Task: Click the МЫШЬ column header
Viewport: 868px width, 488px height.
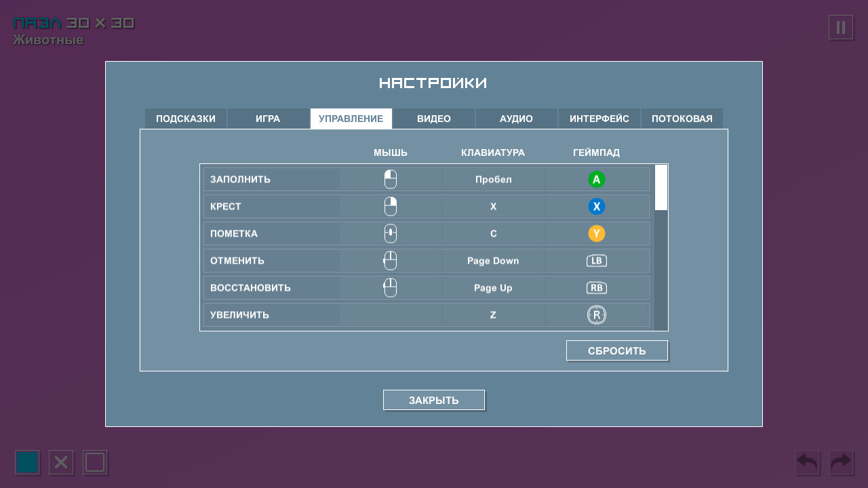Action: [x=391, y=152]
